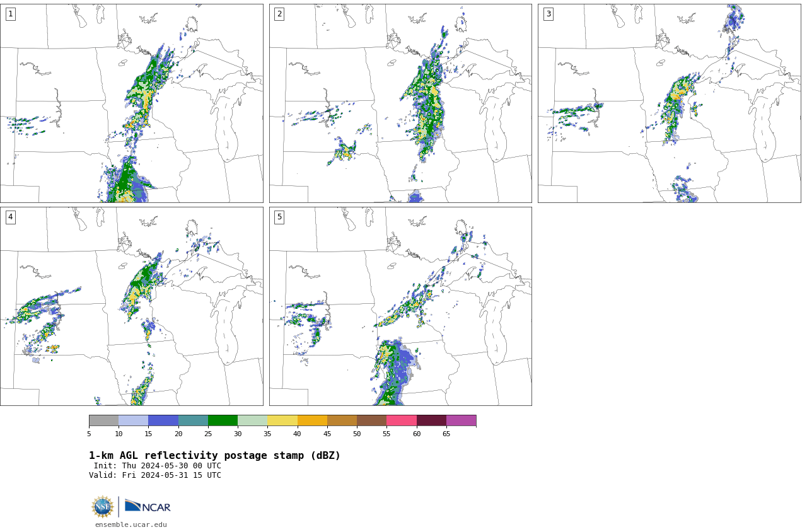The image size is (807, 532).
Task: Open ensemble member 2 reflectivity map
Action: tap(400, 103)
